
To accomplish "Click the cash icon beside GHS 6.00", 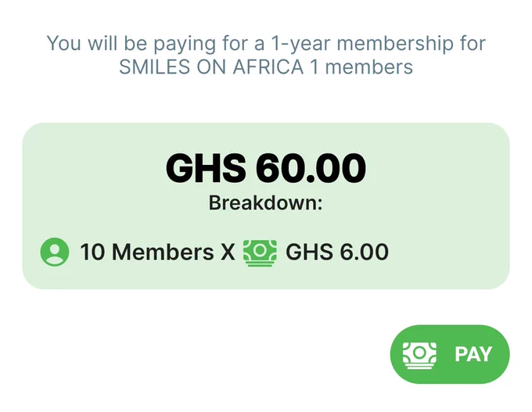I will point(260,253).
